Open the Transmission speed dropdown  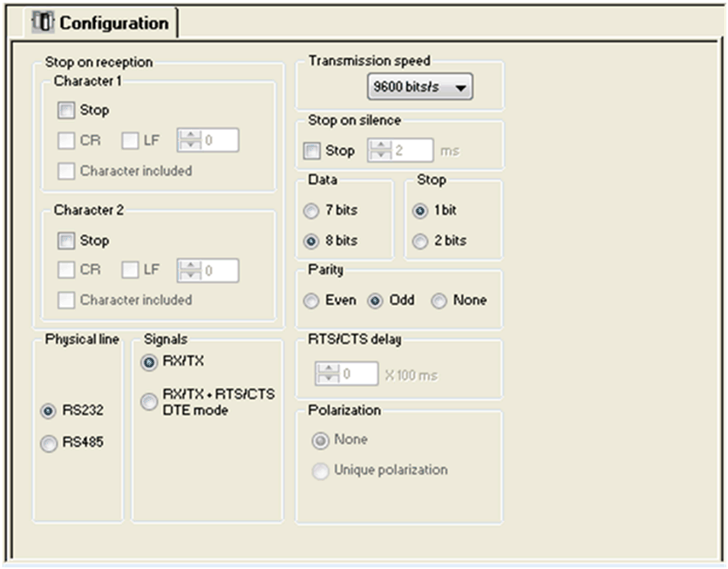pos(419,86)
